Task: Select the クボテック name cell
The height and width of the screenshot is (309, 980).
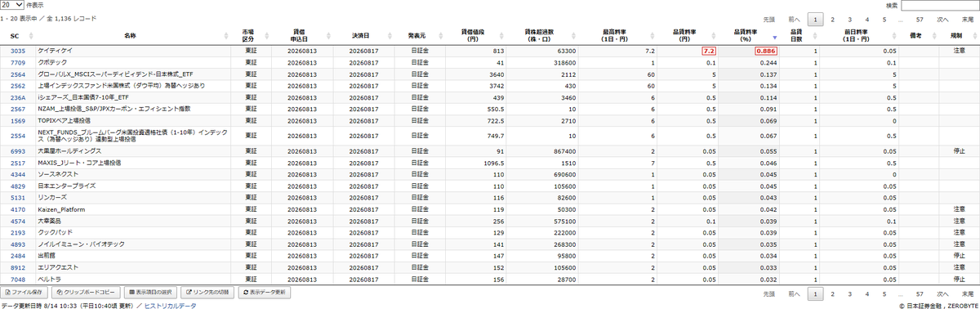Action: pyautogui.click(x=133, y=62)
